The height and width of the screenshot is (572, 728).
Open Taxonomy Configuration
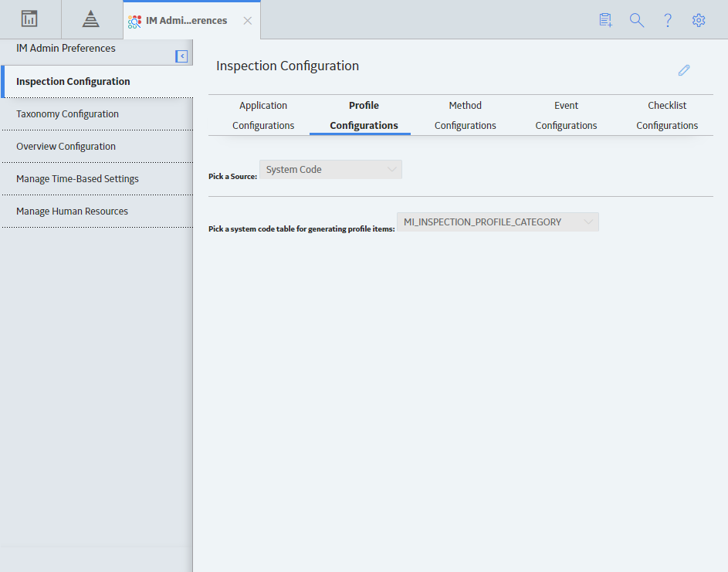point(97,114)
